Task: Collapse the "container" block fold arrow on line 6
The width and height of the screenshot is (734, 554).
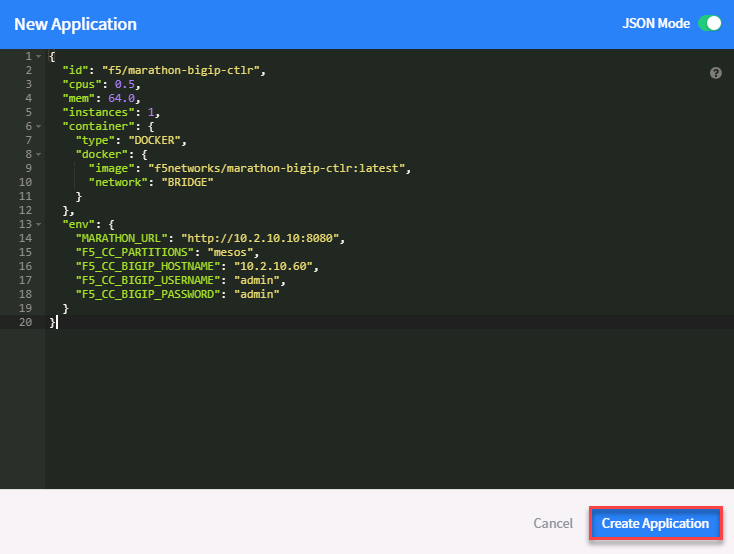Action: pyautogui.click(x=39, y=126)
